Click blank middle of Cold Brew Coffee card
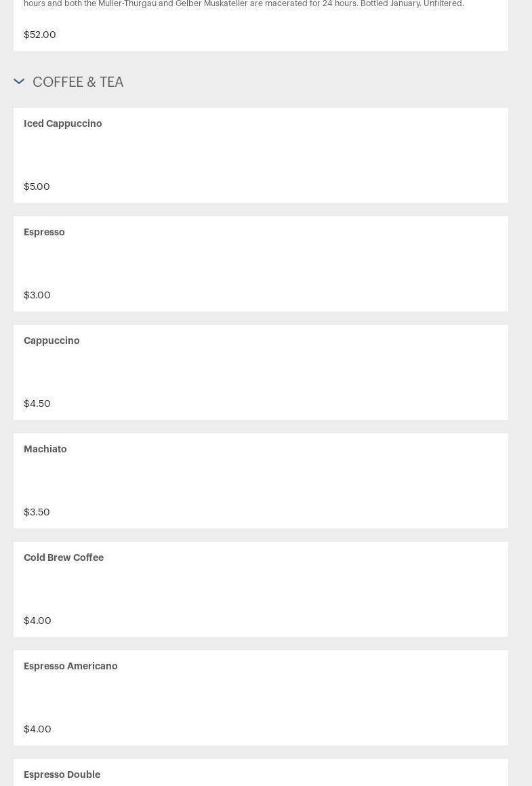The height and width of the screenshot is (786, 532). [261, 589]
